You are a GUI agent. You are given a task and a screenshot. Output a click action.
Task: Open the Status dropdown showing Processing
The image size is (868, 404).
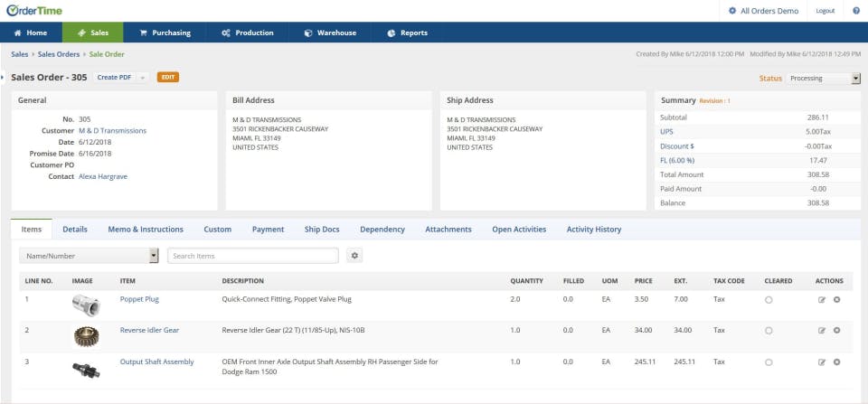(x=823, y=79)
